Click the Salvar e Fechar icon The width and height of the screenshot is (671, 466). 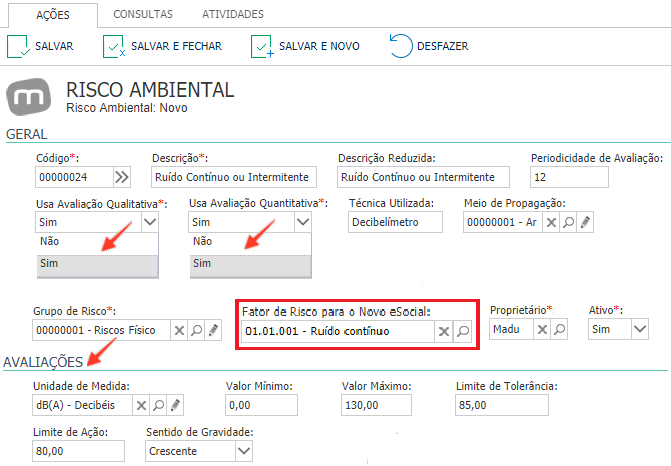[114, 46]
